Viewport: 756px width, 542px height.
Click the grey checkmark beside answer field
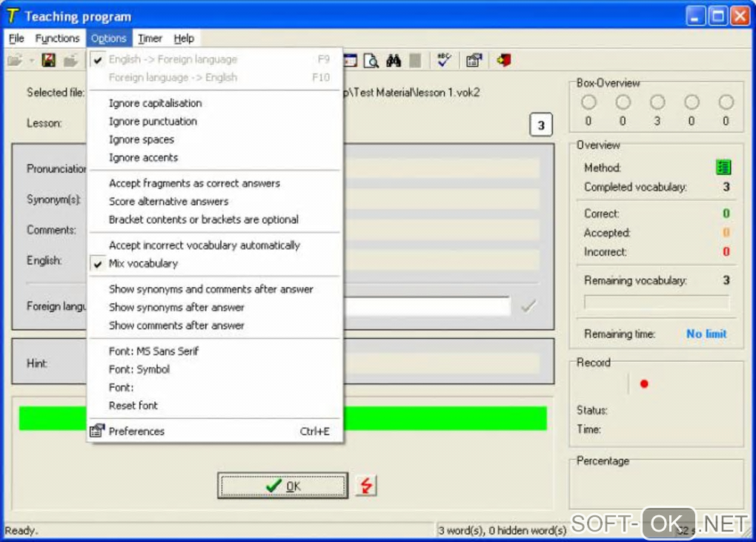528,305
